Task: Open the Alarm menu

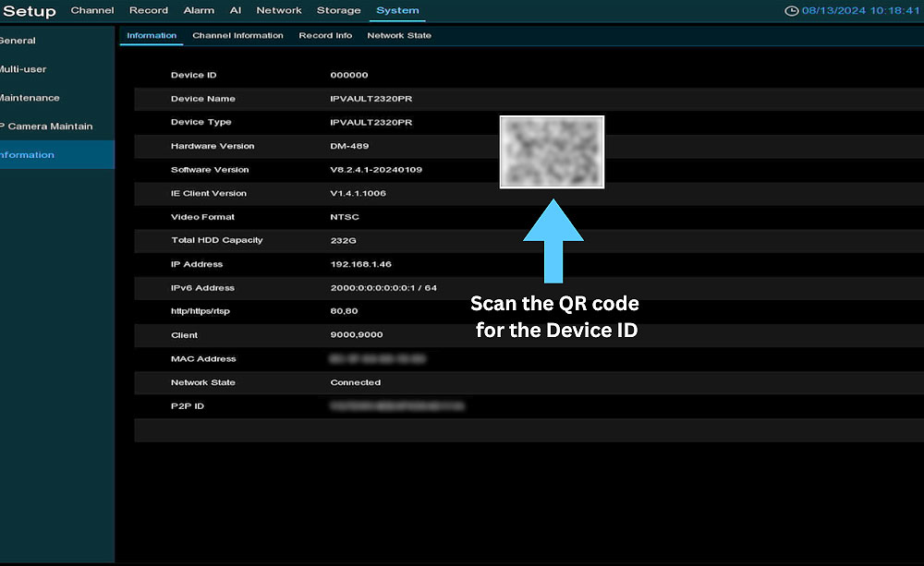Action: 199,11
